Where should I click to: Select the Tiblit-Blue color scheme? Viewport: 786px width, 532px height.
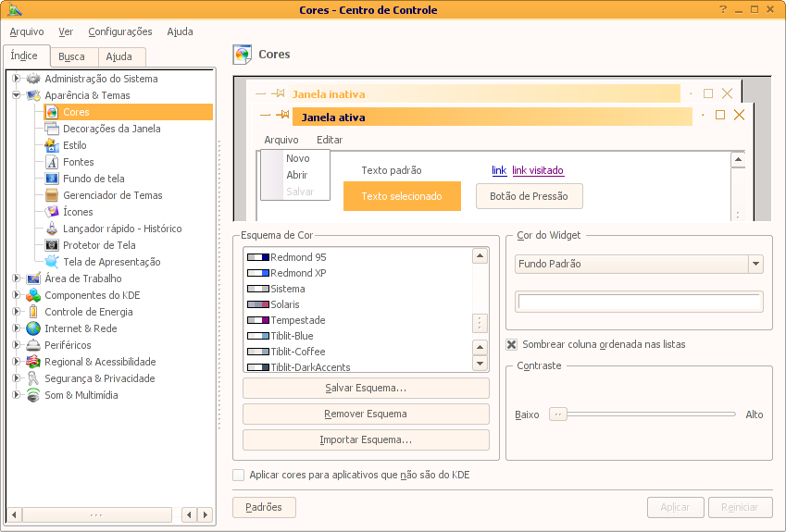[x=292, y=336]
